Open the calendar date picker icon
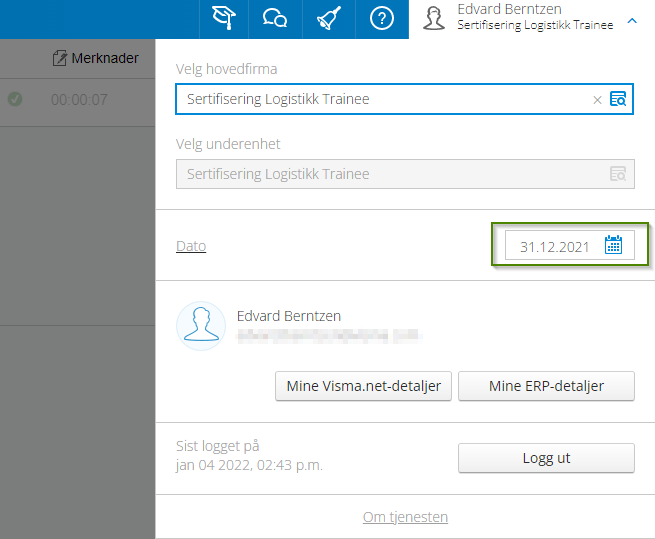 pos(613,245)
